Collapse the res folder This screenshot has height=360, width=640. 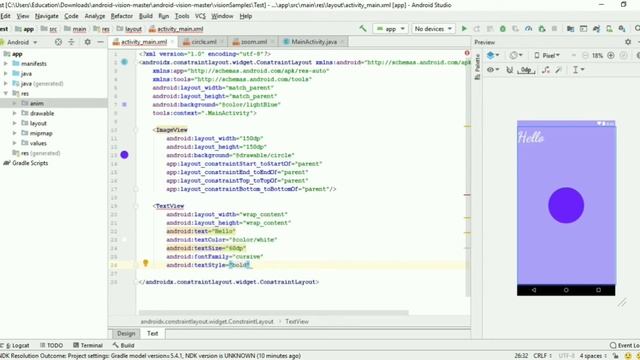coord(6,93)
